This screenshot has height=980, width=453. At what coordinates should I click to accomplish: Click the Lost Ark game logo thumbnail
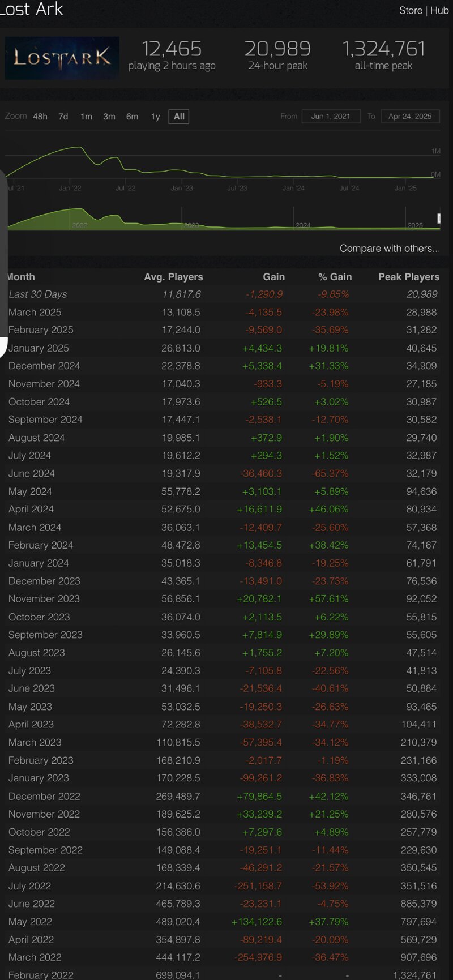tap(62, 58)
